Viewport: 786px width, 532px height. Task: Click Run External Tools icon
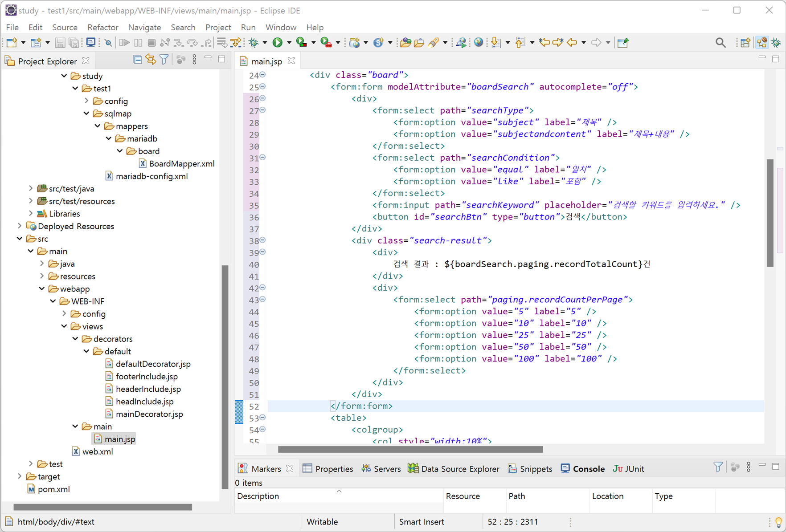click(326, 43)
